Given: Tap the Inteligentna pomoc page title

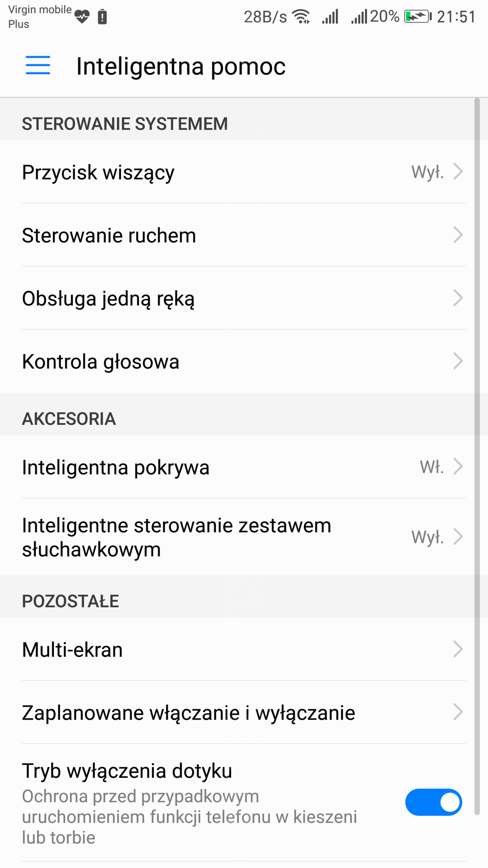Looking at the screenshot, I should [x=181, y=66].
